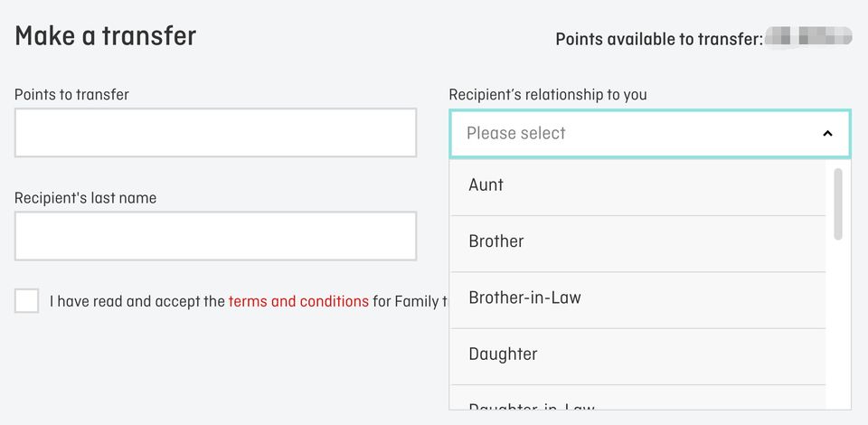Image resolution: width=868 pixels, height=425 pixels.
Task: Click the 'Points to transfer' input field
Action: 215,133
